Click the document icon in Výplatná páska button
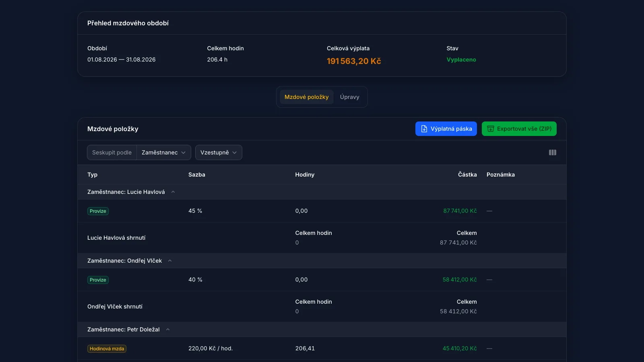644x362 pixels. coord(424,129)
